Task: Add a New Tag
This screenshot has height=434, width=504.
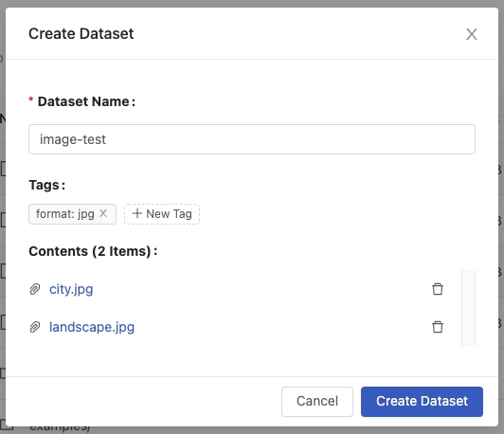Action: coord(162,214)
